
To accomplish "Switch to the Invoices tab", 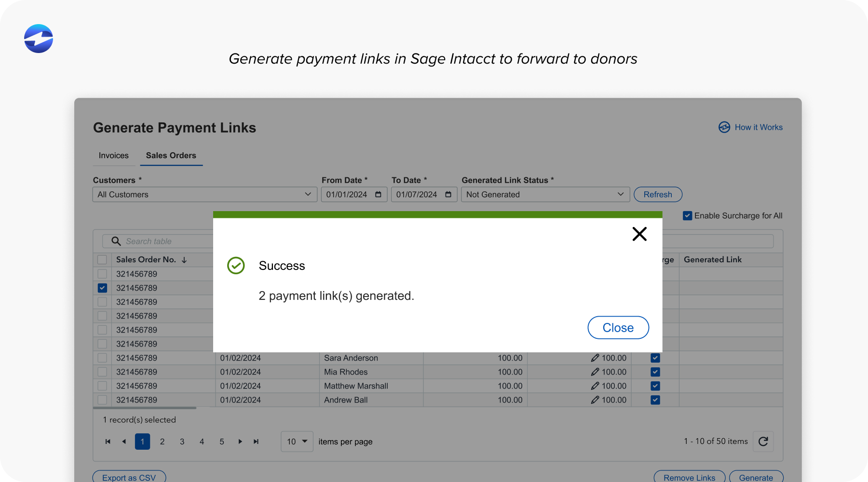I will click(113, 155).
